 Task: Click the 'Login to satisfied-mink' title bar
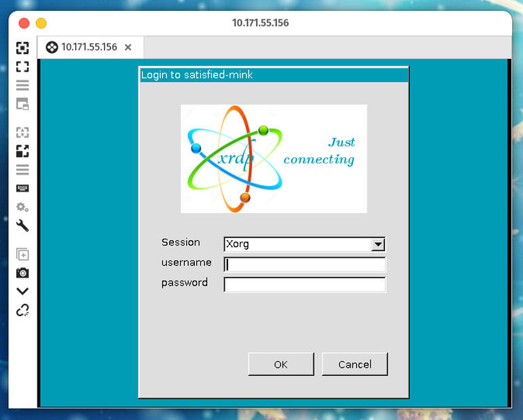coord(274,75)
